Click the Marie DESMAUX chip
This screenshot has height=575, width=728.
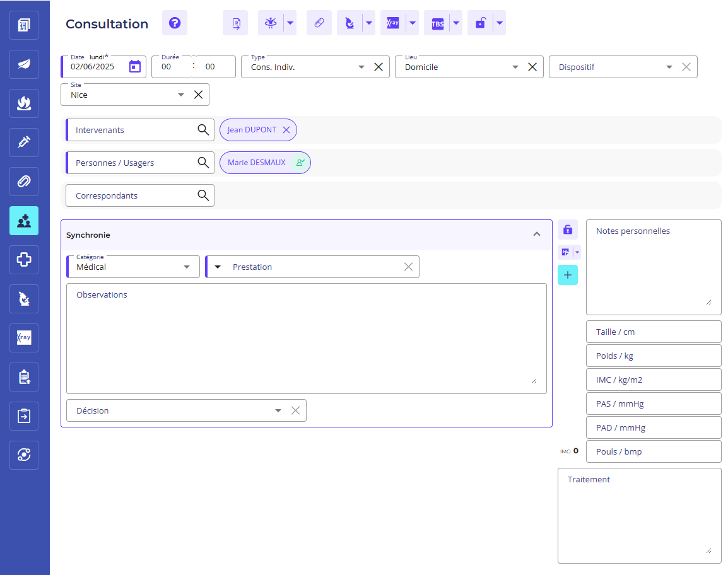point(265,163)
